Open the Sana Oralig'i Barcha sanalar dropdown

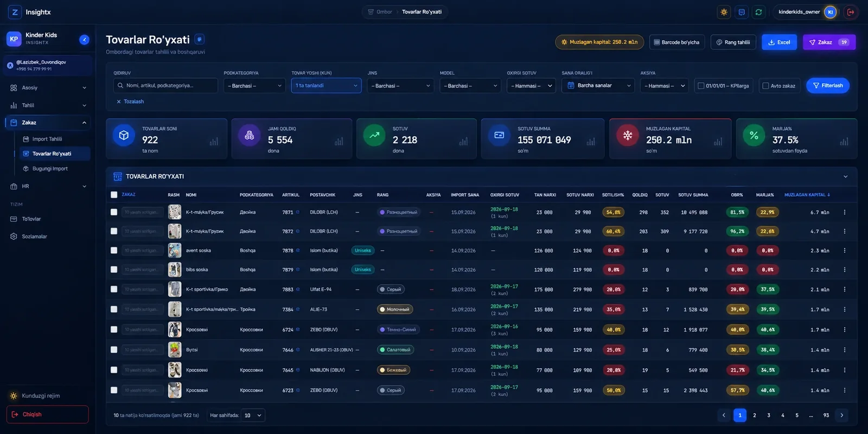click(598, 86)
